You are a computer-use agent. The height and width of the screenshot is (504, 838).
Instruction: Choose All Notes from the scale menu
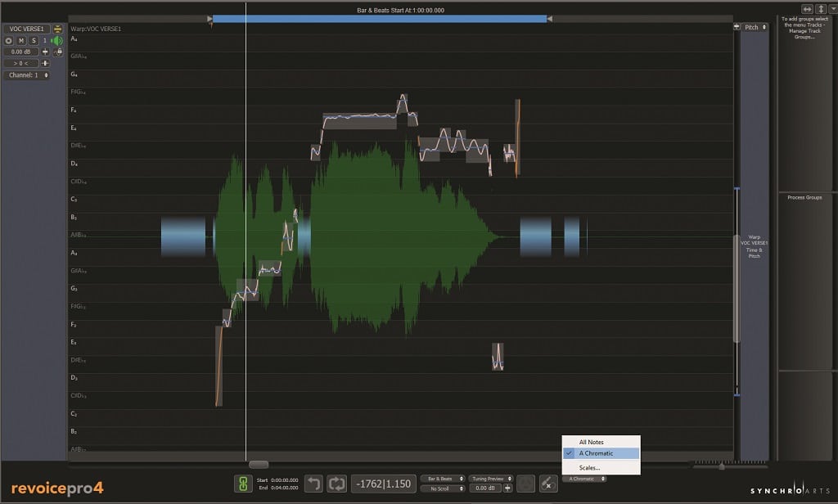click(x=591, y=442)
